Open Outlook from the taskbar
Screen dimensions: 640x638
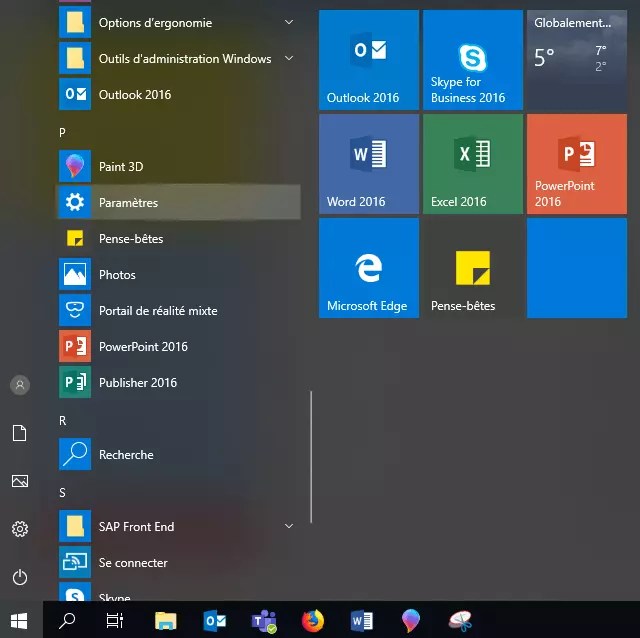point(215,621)
